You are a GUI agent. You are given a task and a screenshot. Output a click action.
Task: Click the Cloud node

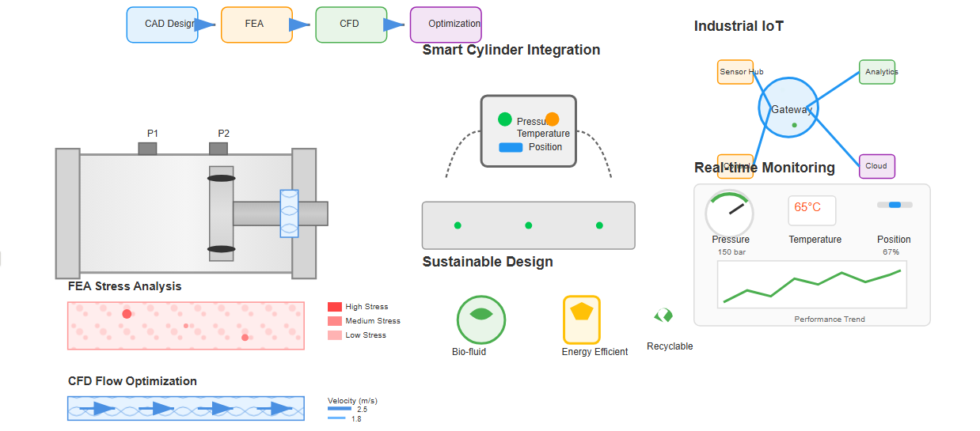pyautogui.click(x=877, y=166)
